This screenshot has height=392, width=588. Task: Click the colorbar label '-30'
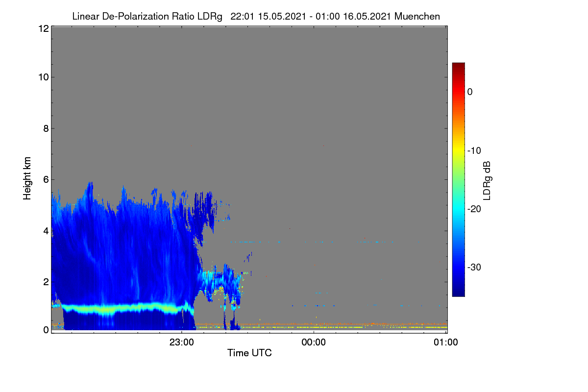[x=474, y=268]
